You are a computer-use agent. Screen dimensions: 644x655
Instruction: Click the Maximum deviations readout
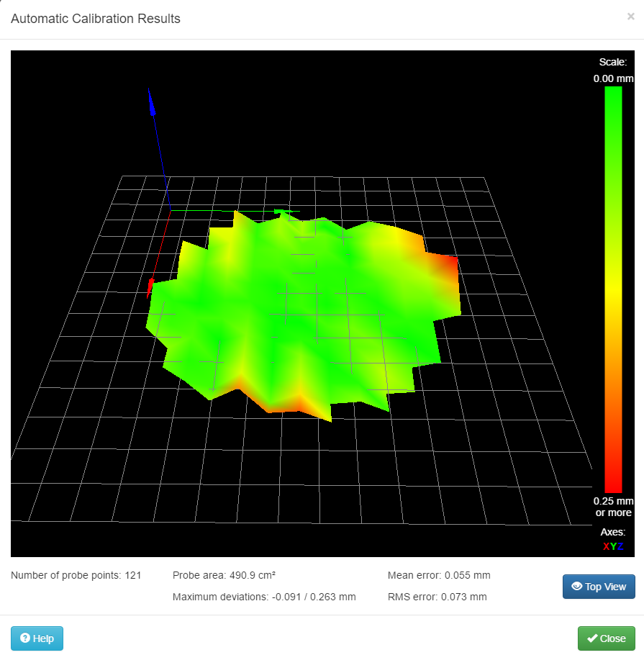tap(264, 597)
